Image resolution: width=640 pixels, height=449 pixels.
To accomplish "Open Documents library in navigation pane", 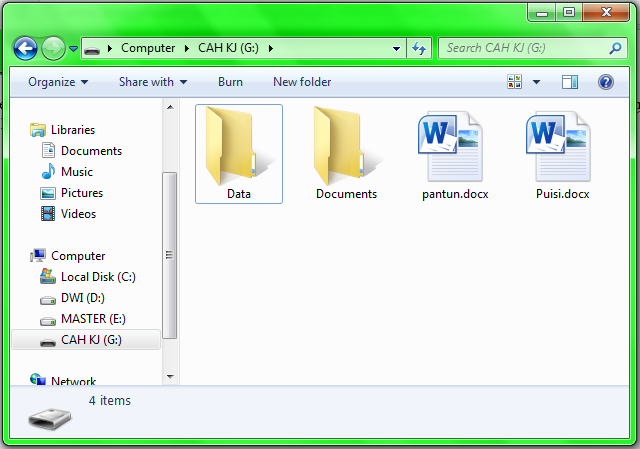I will point(91,151).
